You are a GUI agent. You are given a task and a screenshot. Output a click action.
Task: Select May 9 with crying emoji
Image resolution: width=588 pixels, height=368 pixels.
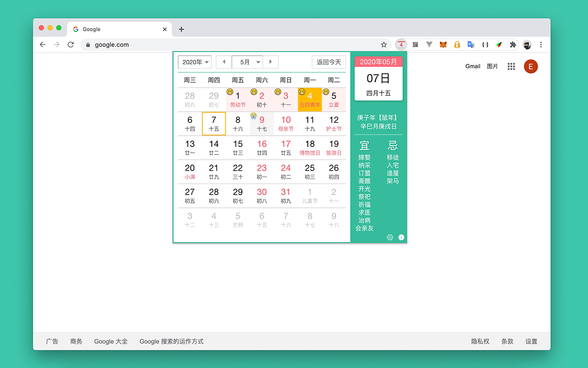click(x=262, y=124)
